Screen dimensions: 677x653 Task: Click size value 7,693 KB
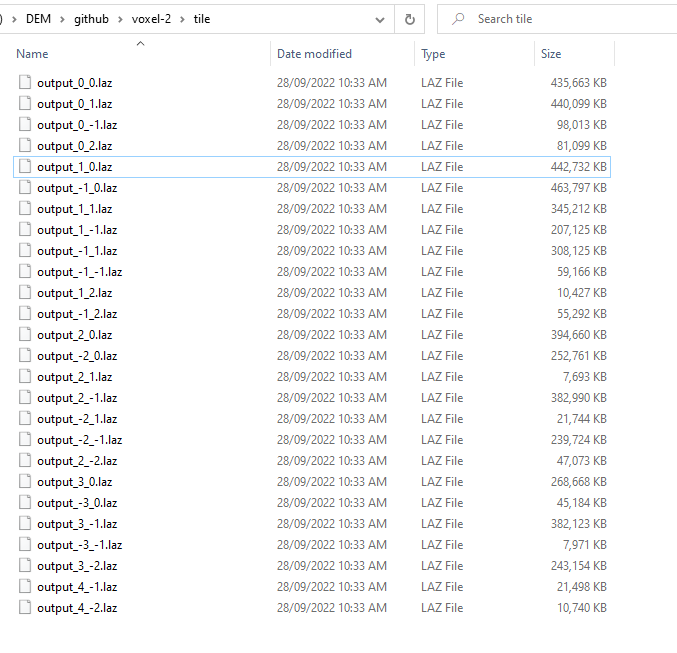pyautogui.click(x=585, y=377)
